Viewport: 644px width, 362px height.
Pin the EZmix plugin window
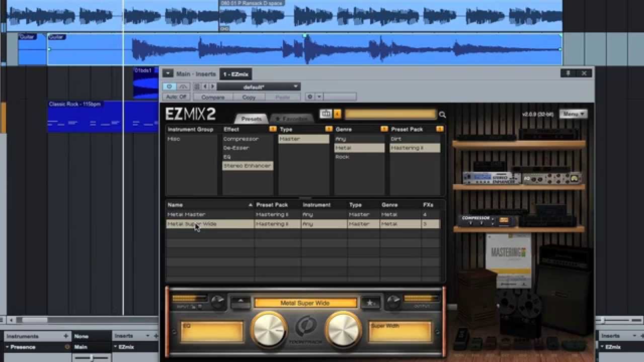pos(568,73)
